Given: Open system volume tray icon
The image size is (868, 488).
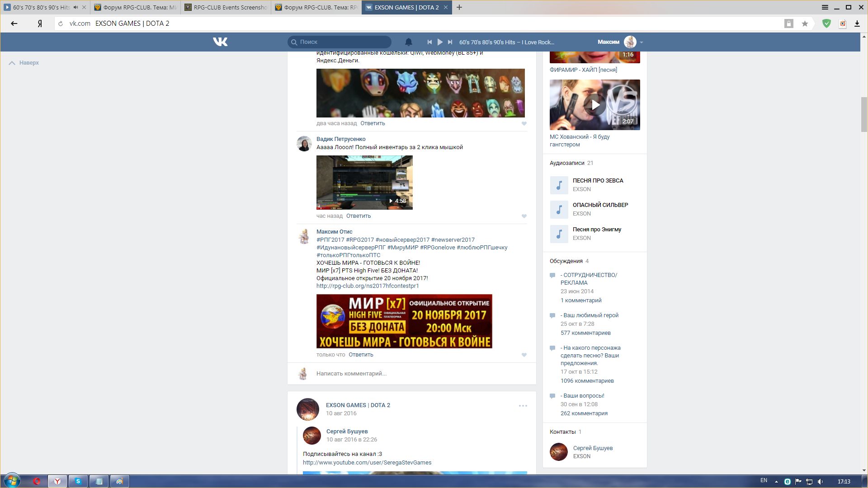Looking at the screenshot, I should 820,482.
